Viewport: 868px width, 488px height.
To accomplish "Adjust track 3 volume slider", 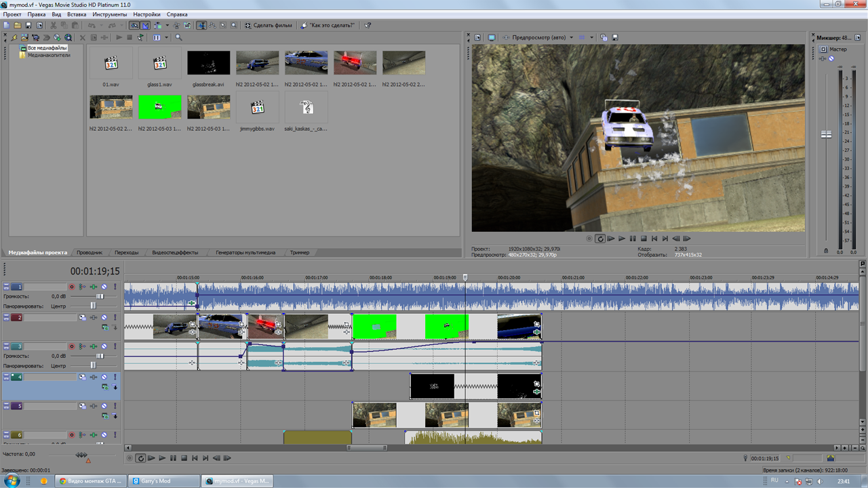I will coord(100,356).
